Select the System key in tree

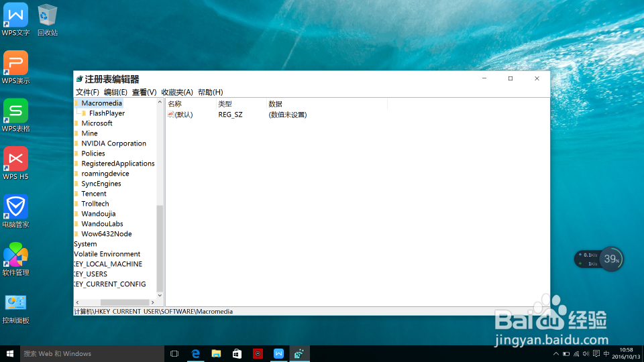point(85,244)
